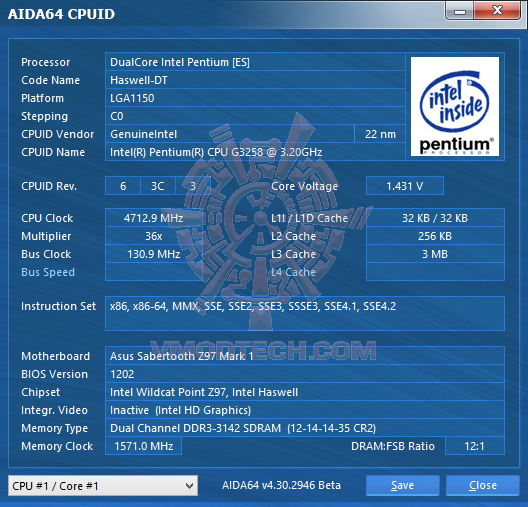Click the L1I / L1D Cache label
The width and height of the screenshot is (528, 507).
coord(309,218)
